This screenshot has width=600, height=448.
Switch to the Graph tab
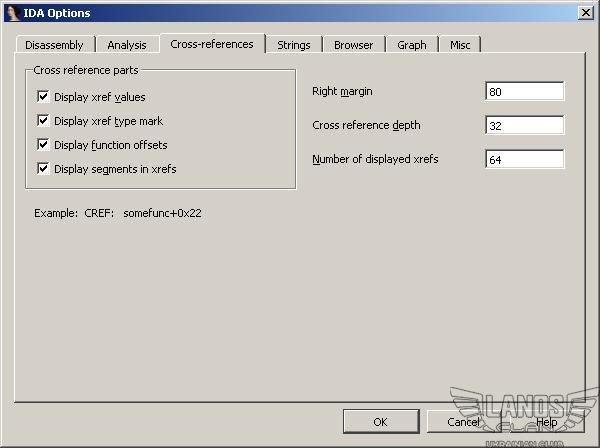pyautogui.click(x=411, y=45)
